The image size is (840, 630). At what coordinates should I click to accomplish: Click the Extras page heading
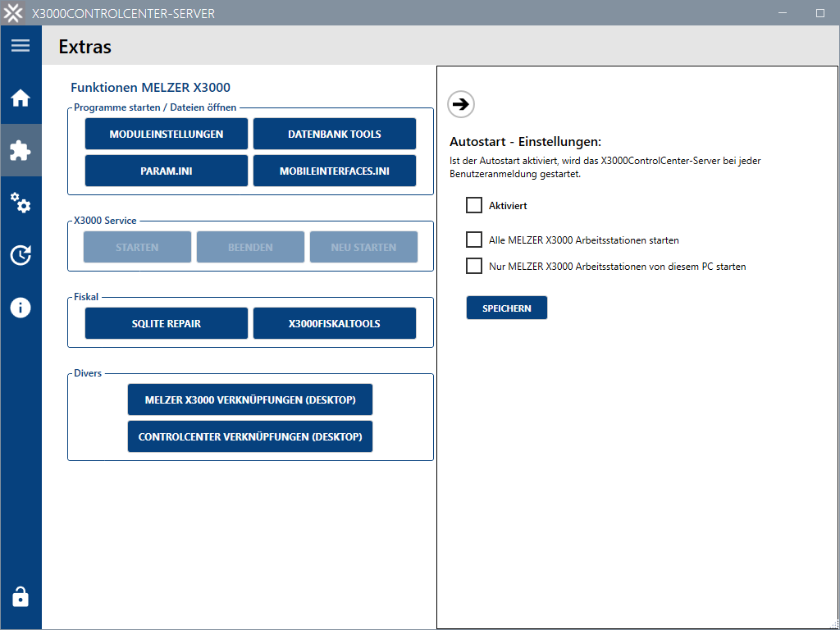pos(85,47)
